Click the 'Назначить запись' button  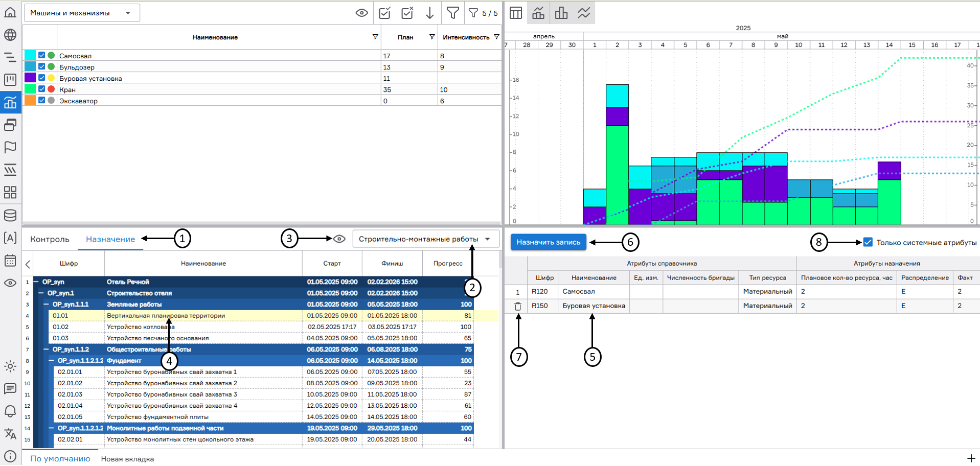pyautogui.click(x=548, y=242)
